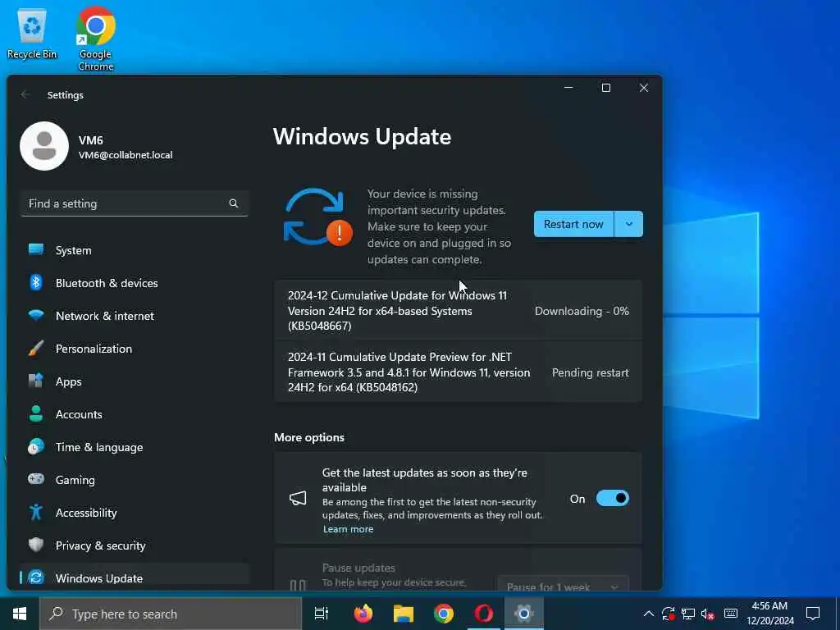
Task: Click the Settings gear on taskbar
Action: tap(524, 614)
